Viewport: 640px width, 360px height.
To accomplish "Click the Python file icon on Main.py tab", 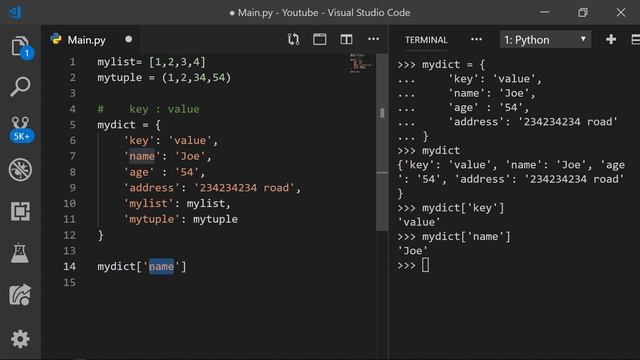I will click(56, 39).
